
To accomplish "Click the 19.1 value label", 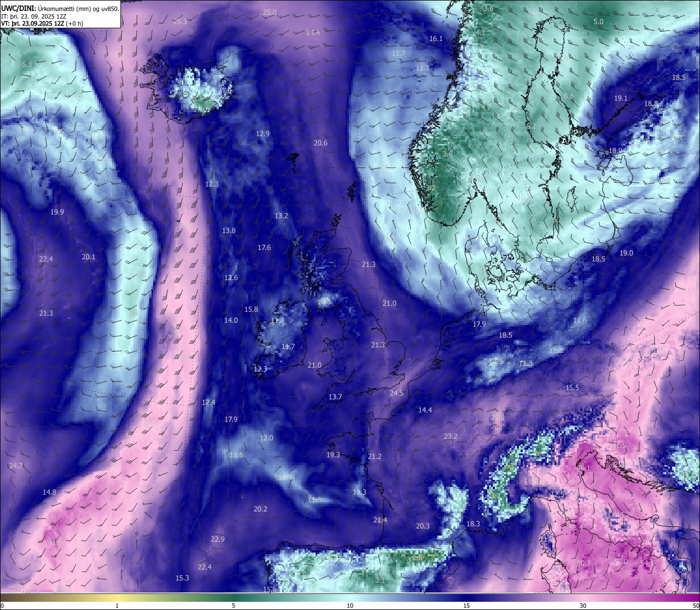I will pyautogui.click(x=621, y=98).
